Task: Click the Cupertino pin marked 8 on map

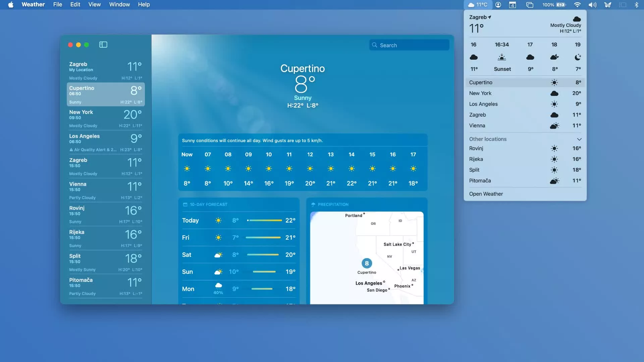Action: pos(367,263)
